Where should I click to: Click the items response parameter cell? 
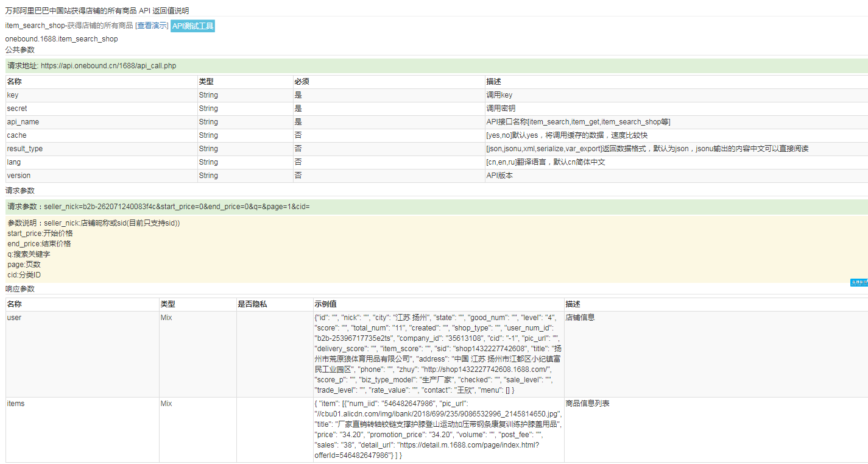click(82, 430)
